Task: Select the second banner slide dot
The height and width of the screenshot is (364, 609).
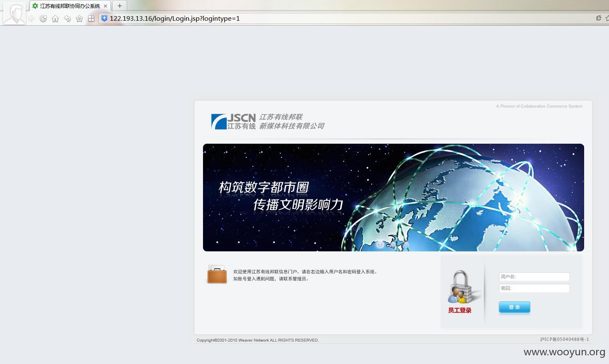Action: 393,244
